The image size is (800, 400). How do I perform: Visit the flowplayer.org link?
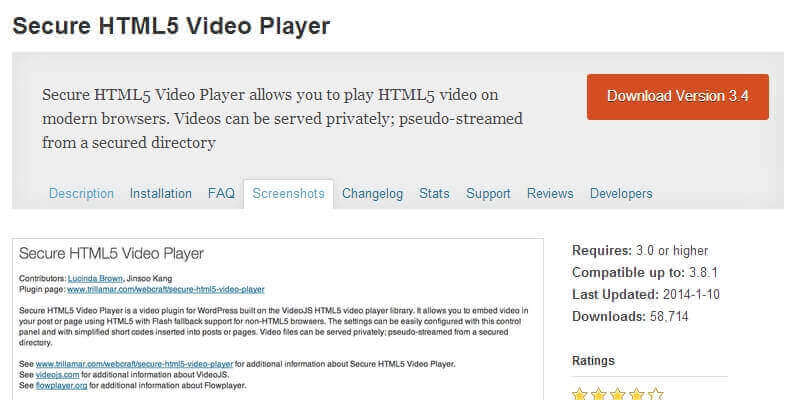click(62, 385)
